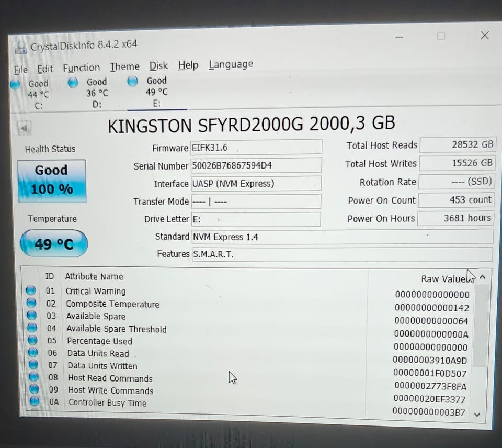Click the Attribute Name column header

coord(94,276)
